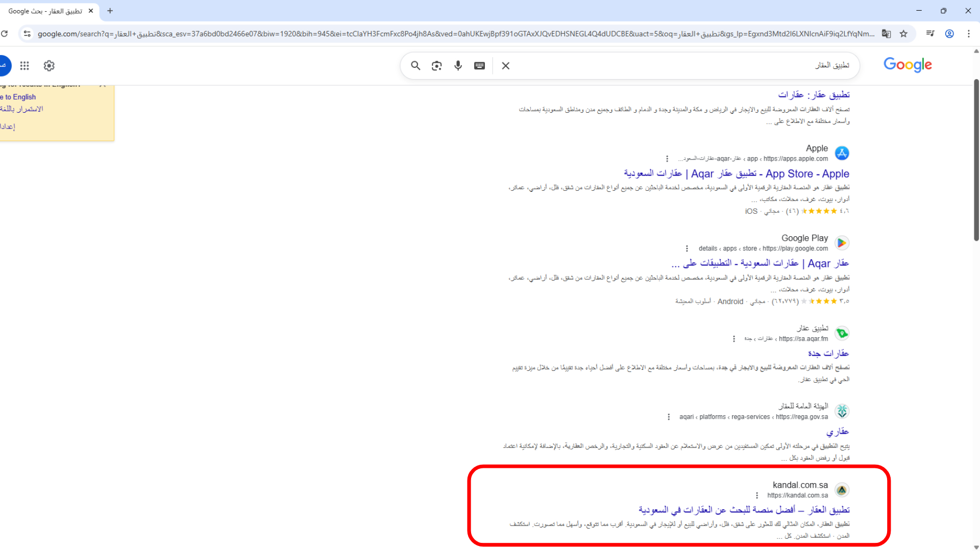Open the three-dot menu beside the Apple result
Image resolution: width=980 pixels, height=551 pixels.
(x=667, y=158)
